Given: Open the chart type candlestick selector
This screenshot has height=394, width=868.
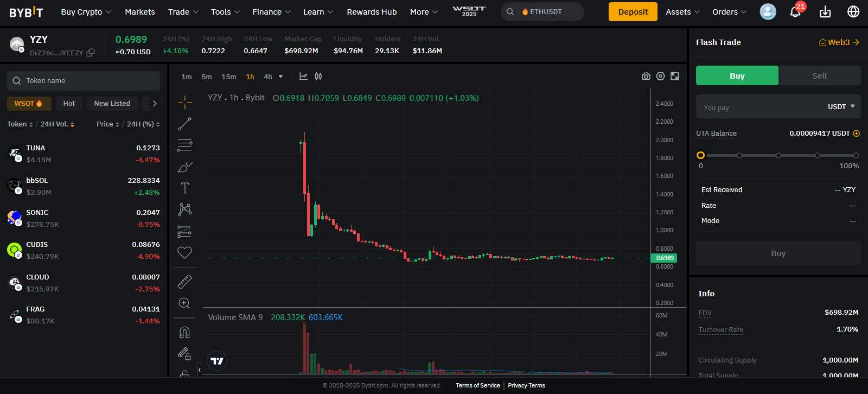Looking at the screenshot, I should (318, 77).
